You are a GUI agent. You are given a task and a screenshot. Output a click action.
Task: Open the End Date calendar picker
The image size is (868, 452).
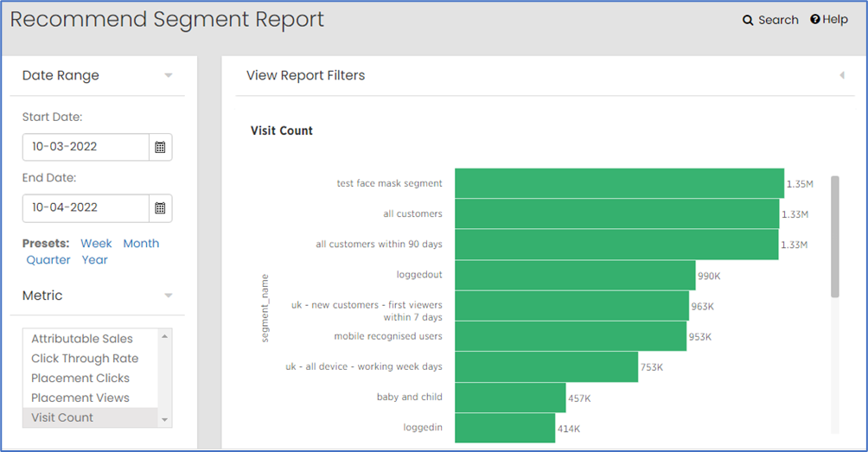click(x=160, y=208)
